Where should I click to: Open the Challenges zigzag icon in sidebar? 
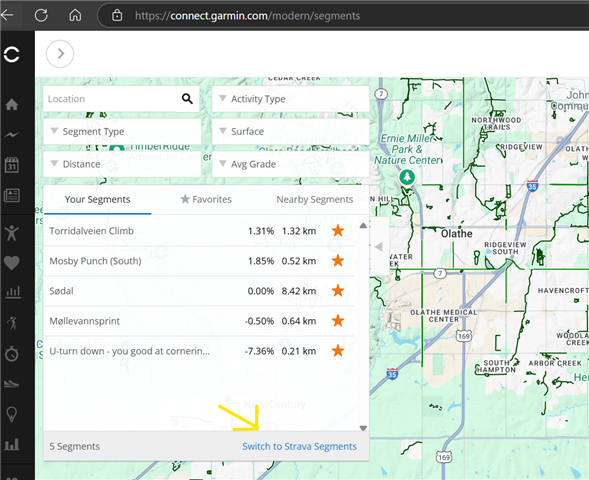tap(12, 134)
